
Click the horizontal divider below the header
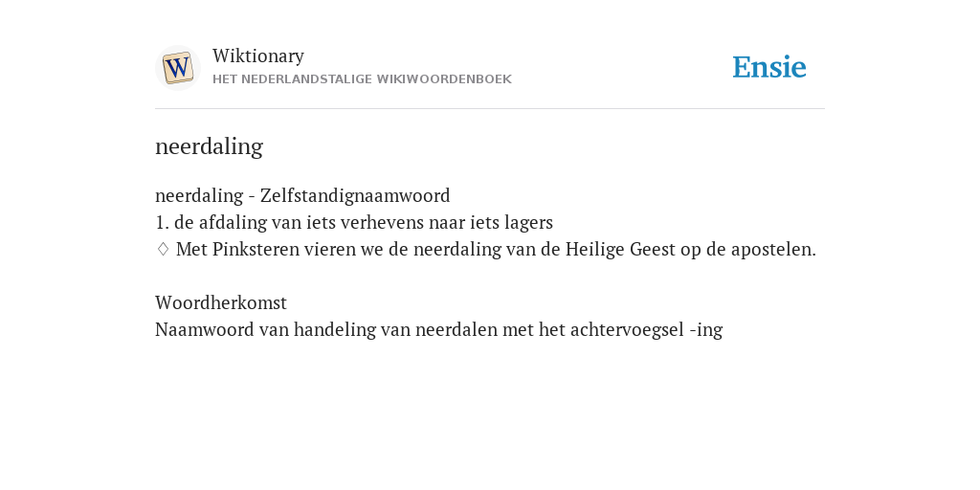point(490,109)
